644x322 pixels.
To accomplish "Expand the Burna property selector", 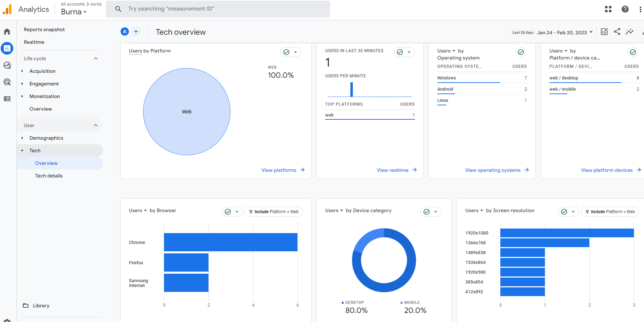I will (74, 12).
